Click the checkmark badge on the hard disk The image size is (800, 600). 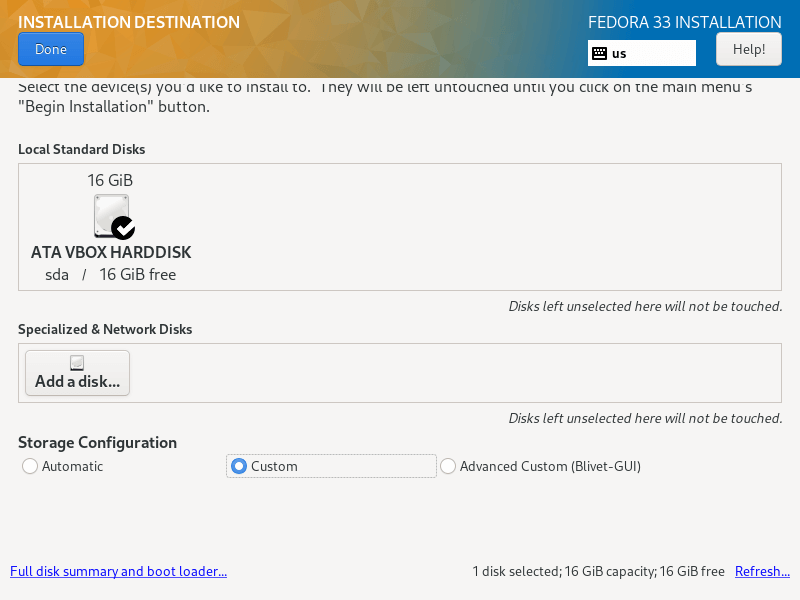coord(123,228)
